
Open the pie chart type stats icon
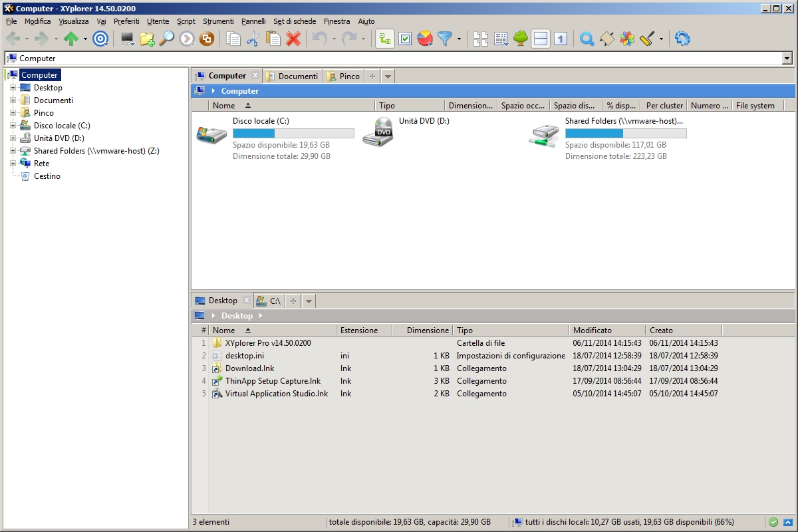[425, 39]
